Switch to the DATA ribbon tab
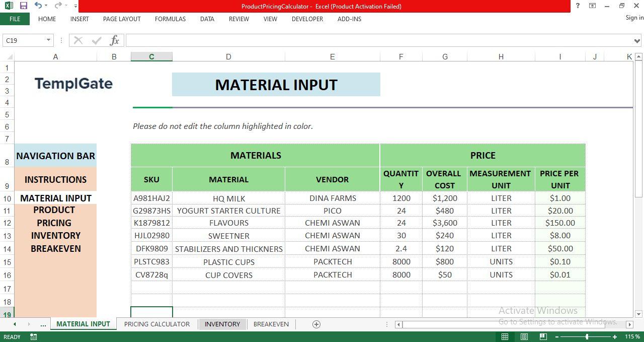The image size is (644, 342). click(x=207, y=19)
